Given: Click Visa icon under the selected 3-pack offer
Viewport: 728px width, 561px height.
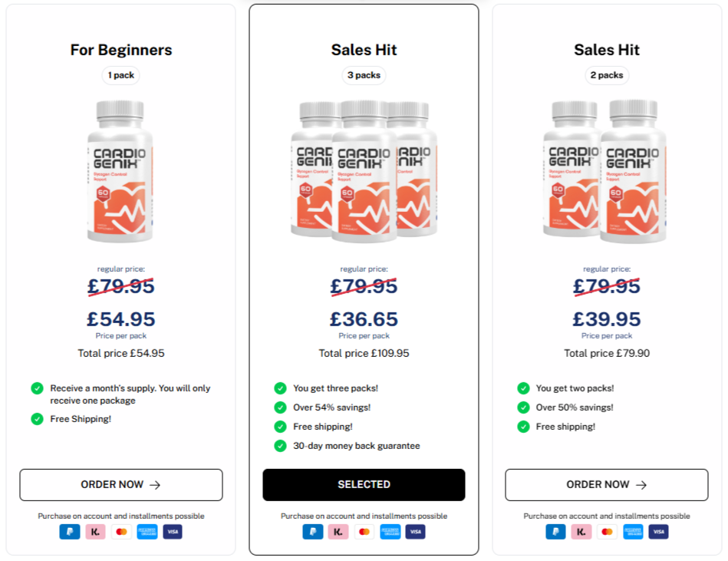Looking at the screenshot, I should [x=415, y=531].
